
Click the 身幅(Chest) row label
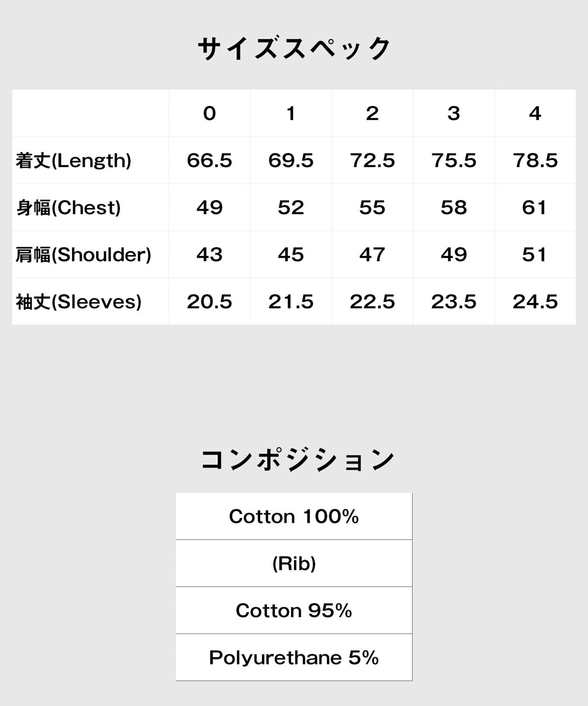68,208
